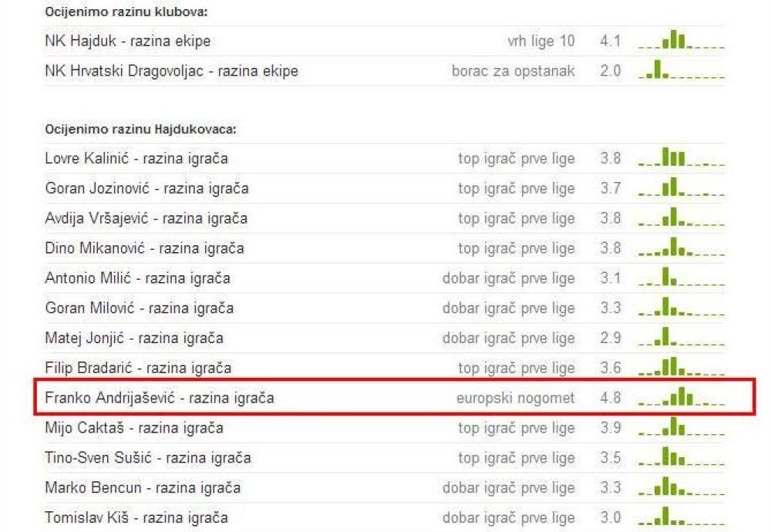Click the "vrh lige 10" rating text

[x=540, y=41]
